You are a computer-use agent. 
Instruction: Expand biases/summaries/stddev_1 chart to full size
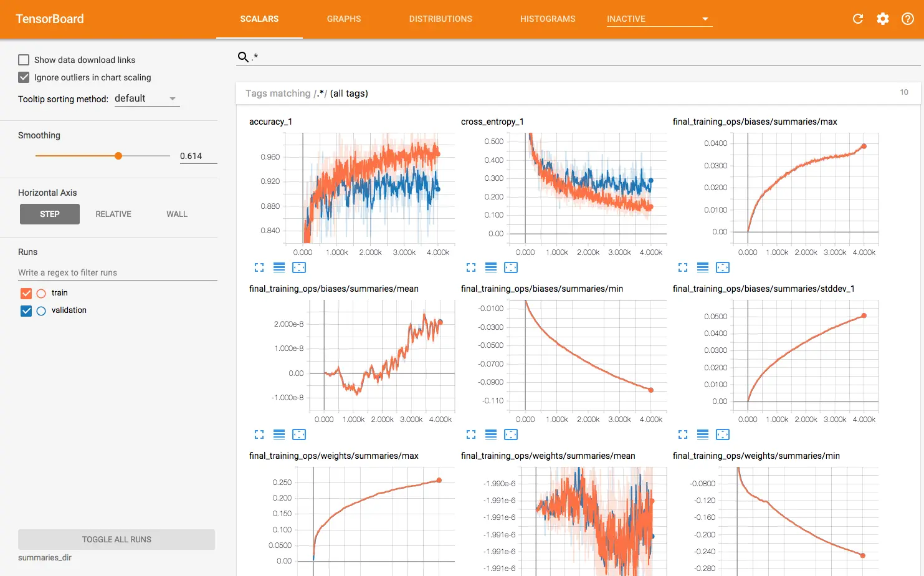tap(683, 434)
